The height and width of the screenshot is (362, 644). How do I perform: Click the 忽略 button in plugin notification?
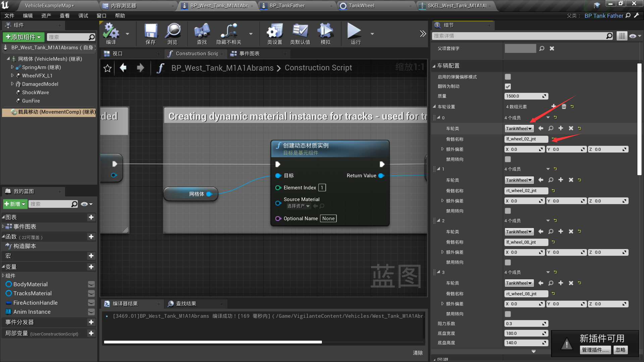tap(620, 350)
